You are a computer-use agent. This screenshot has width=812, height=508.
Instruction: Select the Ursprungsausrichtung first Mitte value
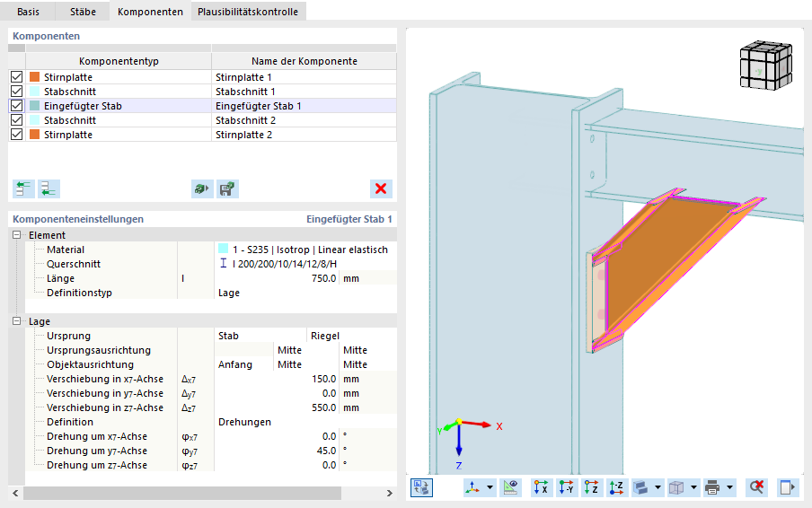click(x=289, y=350)
